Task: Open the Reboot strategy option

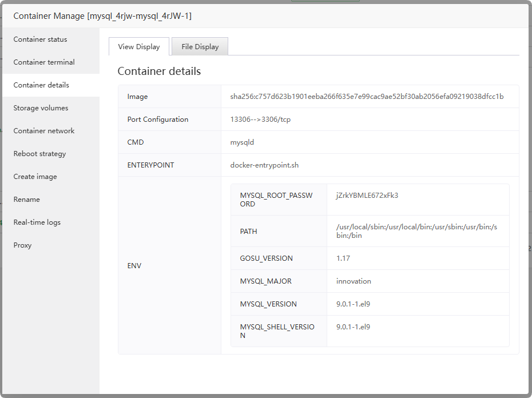Action: (39, 154)
